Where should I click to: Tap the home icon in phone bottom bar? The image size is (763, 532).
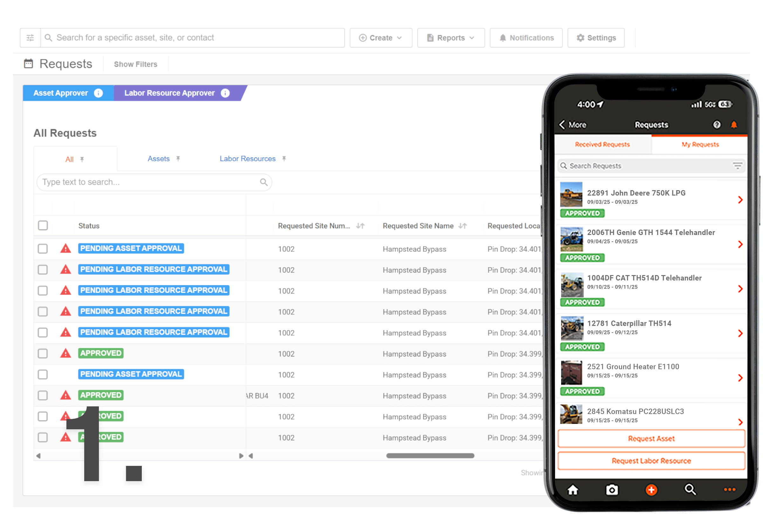pyautogui.click(x=573, y=489)
